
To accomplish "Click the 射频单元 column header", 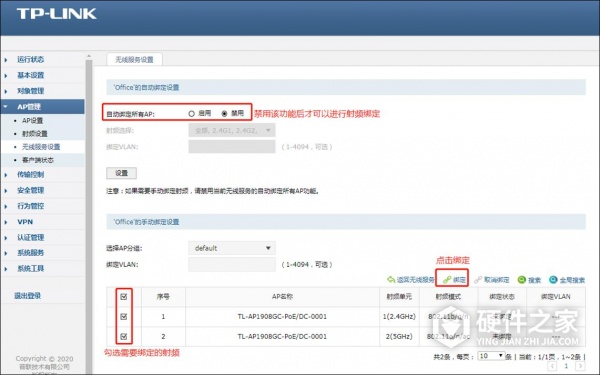I will tap(399, 297).
